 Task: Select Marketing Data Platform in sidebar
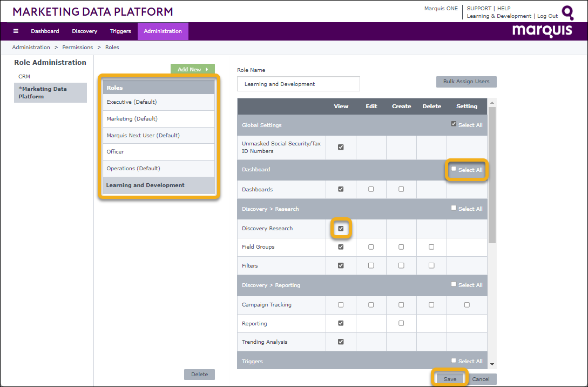[x=50, y=93]
